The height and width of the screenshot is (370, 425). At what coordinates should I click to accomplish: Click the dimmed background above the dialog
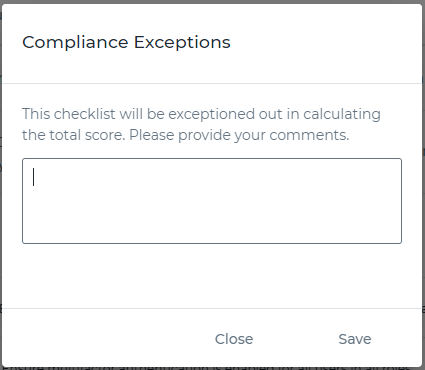[212, 2]
